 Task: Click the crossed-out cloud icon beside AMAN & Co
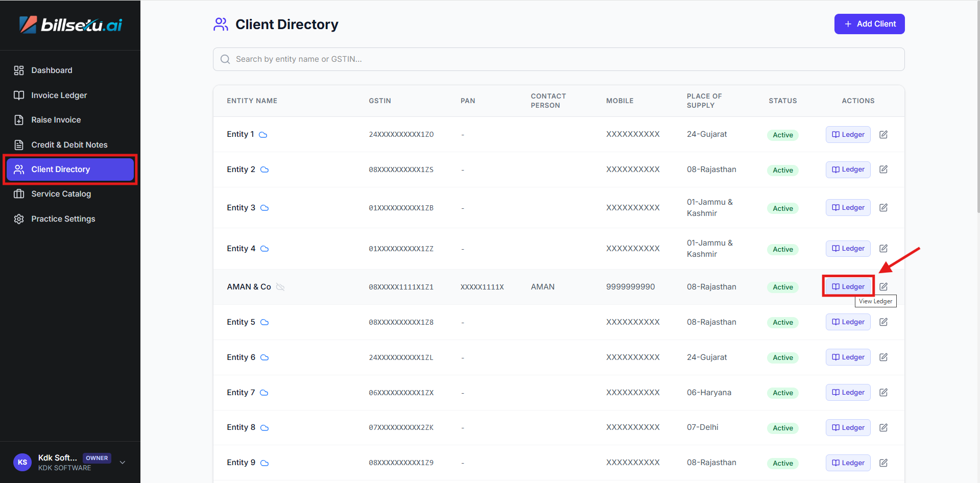[x=280, y=287]
